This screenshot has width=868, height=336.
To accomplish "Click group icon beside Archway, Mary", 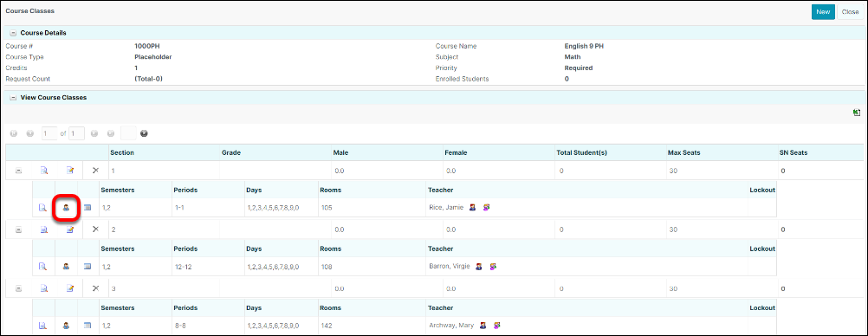I will click(x=497, y=326).
